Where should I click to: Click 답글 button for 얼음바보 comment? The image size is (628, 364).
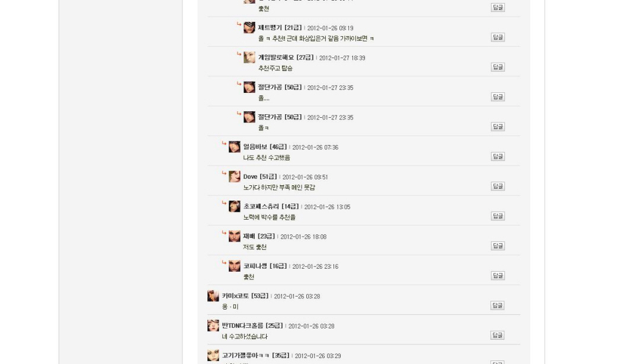[498, 157]
